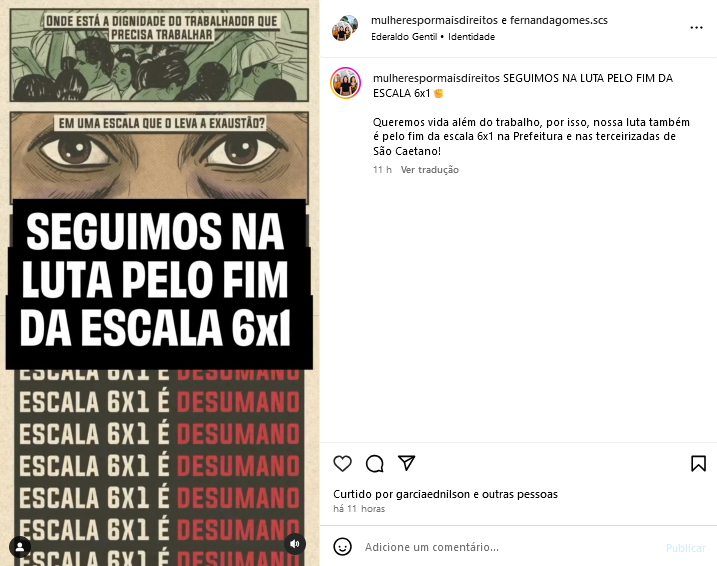This screenshot has width=717, height=566.
Task: Open the three-dot more options menu
Action: pos(696,28)
